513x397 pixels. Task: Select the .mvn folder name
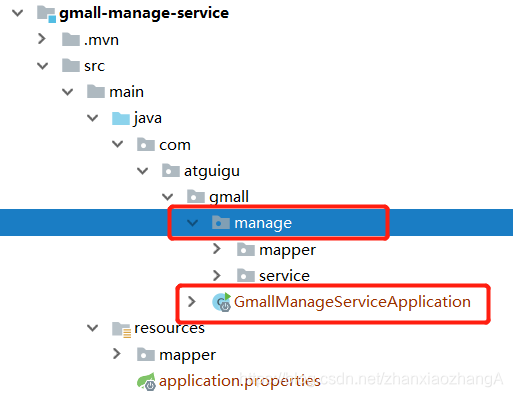(x=101, y=40)
